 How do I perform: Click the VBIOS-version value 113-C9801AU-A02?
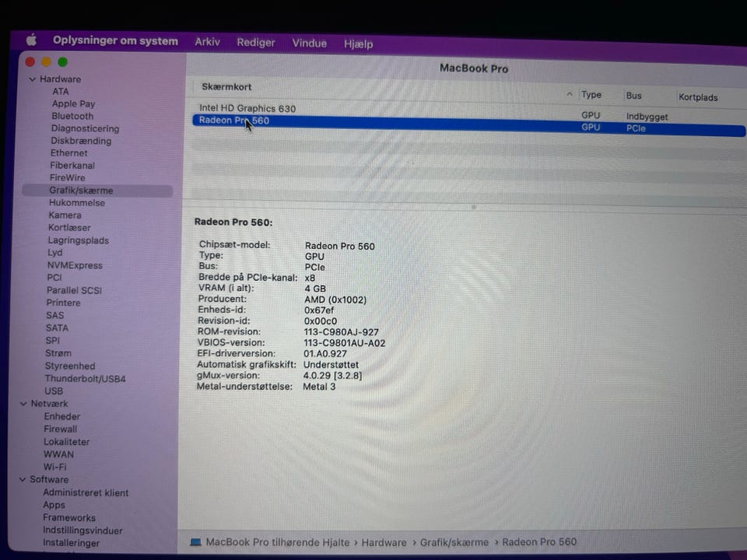[x=345, y=343]
